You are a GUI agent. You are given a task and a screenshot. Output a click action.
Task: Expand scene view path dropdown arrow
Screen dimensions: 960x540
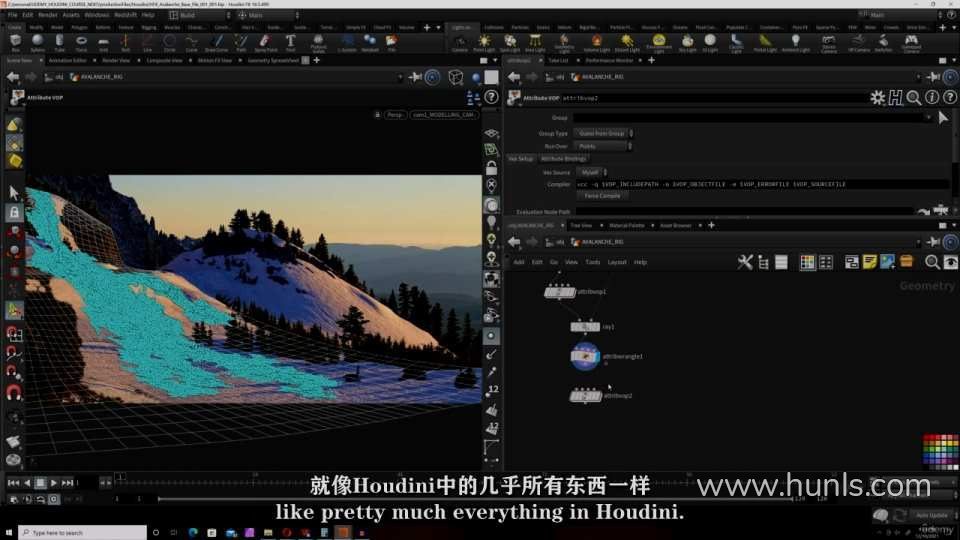(400, 77)
